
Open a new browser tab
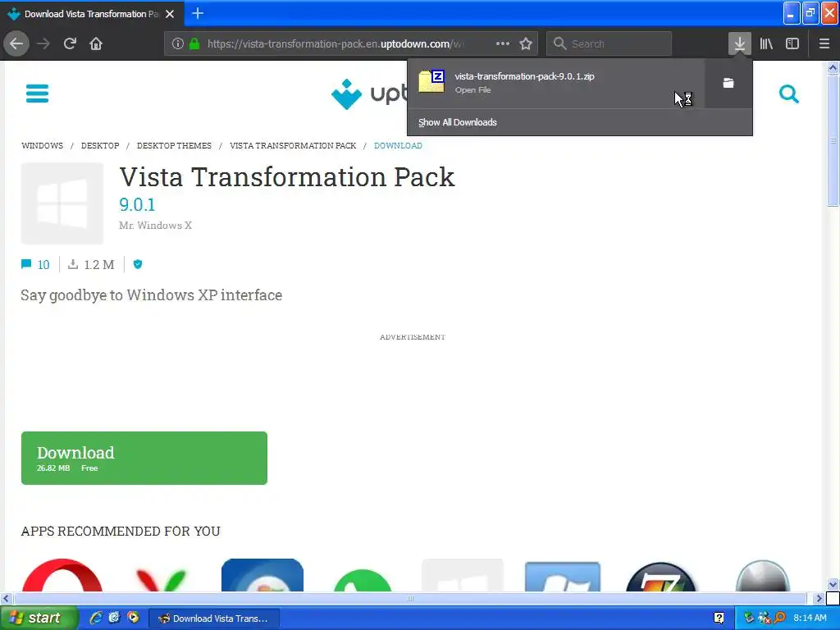coord(198,13)
